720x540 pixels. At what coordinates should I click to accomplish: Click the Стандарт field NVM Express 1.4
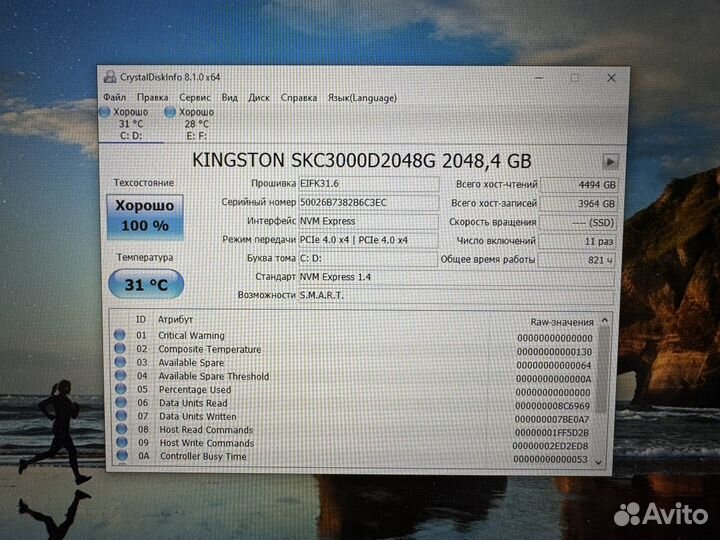click(x=456, y=277)
